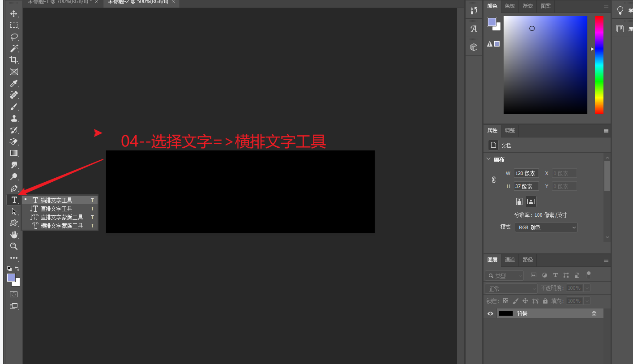Select the Eyedropper tool
This screenshot has height=364, width=633.
click(x=14, y=83)
